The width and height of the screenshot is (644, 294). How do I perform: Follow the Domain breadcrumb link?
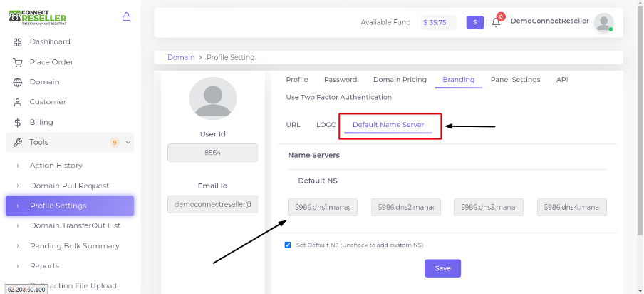tap(181, 58)
